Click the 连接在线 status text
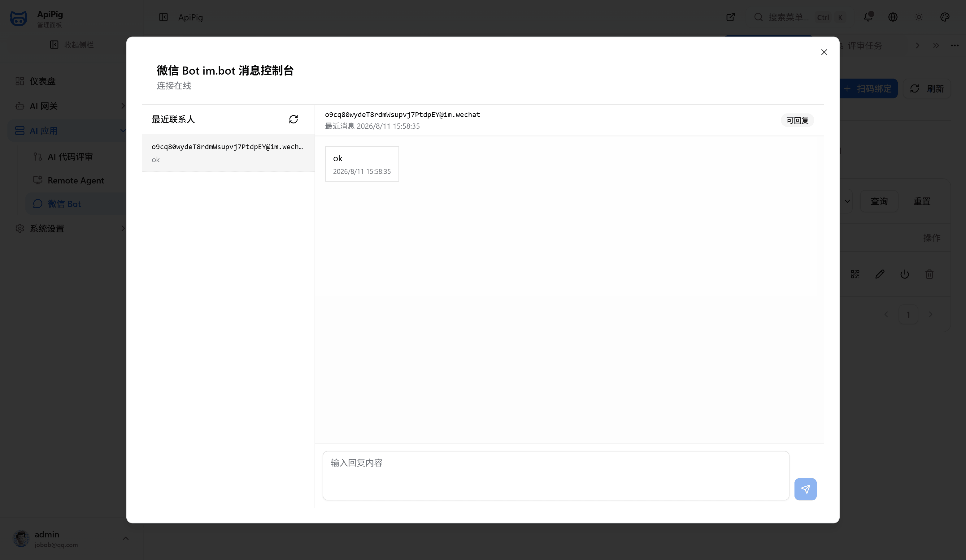This screenshot has width=966, height=560. point(174,86)
